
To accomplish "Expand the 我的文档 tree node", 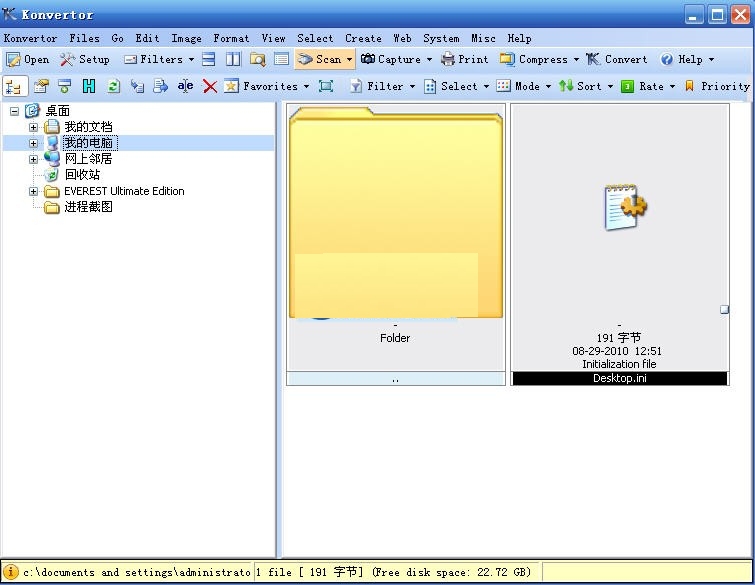I will tap(33, 127).
